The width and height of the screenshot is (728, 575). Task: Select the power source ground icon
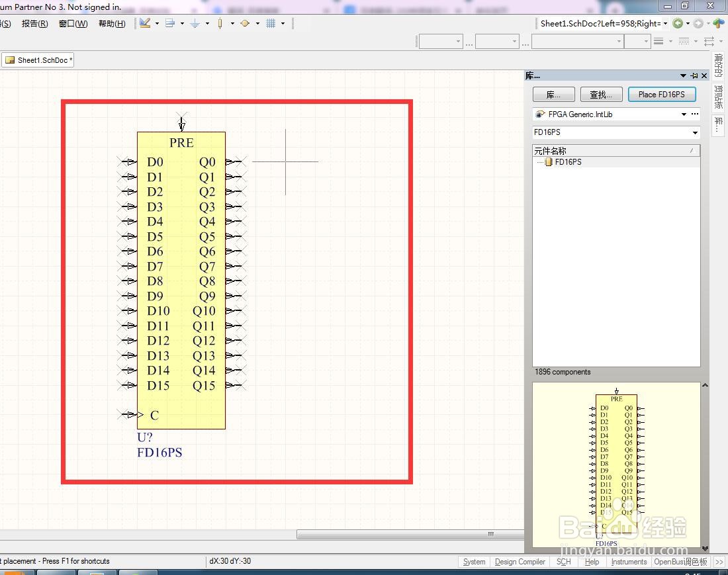tap(195, 23)
